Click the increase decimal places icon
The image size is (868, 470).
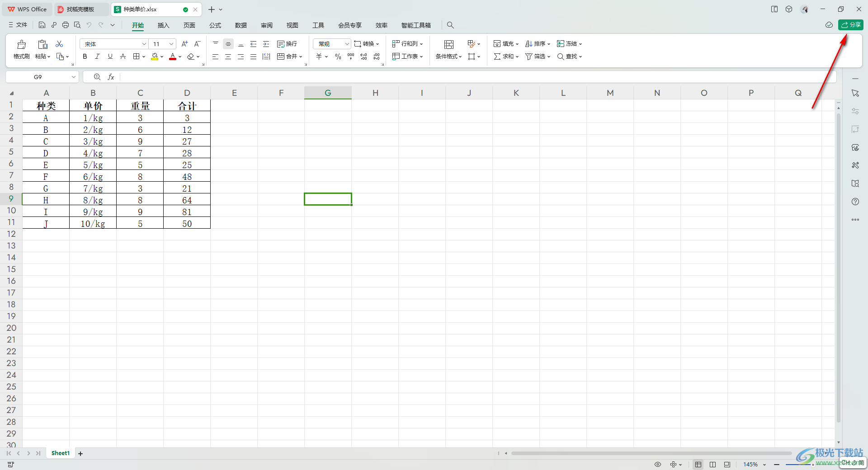pyautogui.click(x=363, y=56)
